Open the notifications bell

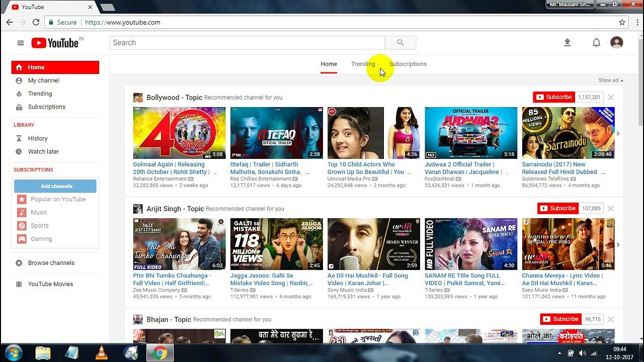[x=596, y=43]
